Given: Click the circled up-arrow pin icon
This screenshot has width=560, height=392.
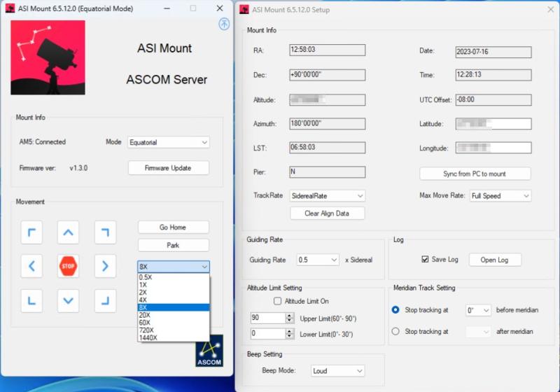Looking at the screenshot, I should 224,24.
